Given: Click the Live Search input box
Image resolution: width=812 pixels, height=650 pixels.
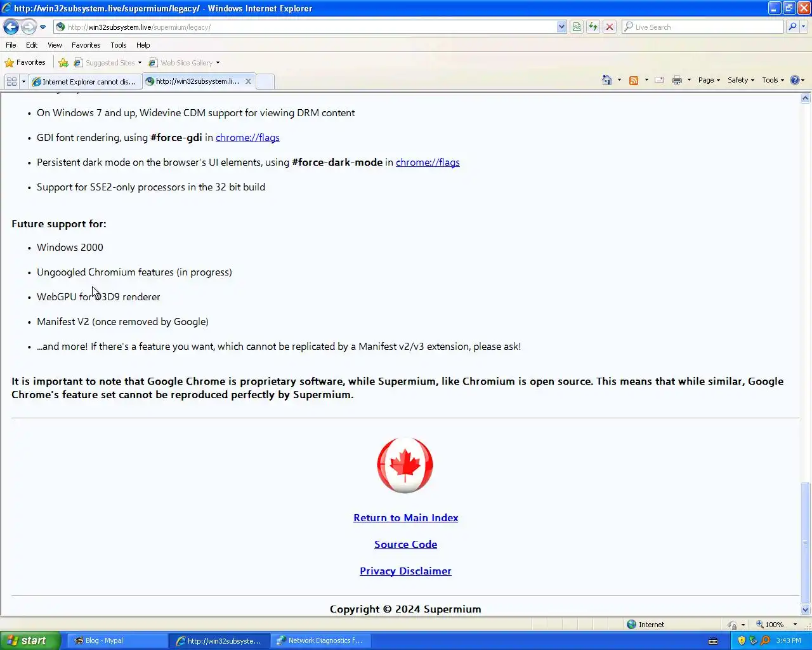Looking at the screenshot, I should tap(703, 27).
